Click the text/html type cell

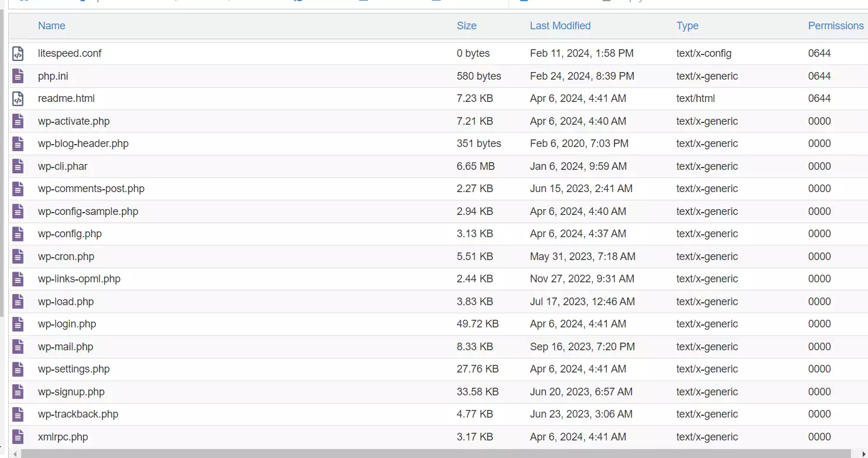click(696, 98)
